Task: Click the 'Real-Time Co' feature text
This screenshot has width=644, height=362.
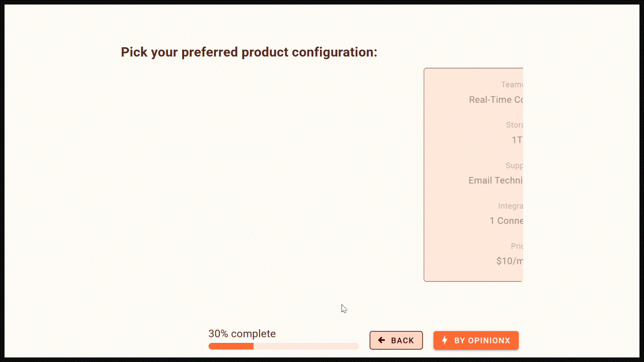Action: 496,100
